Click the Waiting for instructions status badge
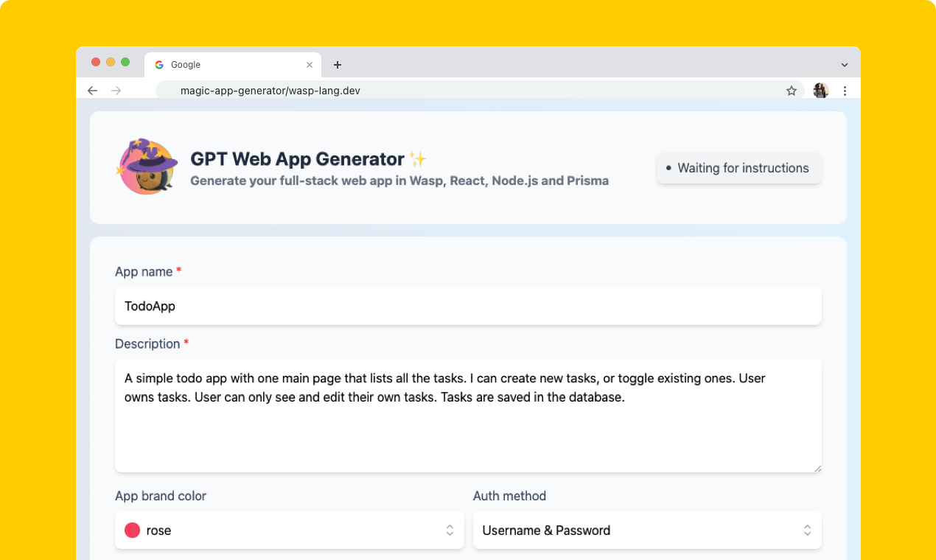936x560 pixels. [x=738, y=168]
